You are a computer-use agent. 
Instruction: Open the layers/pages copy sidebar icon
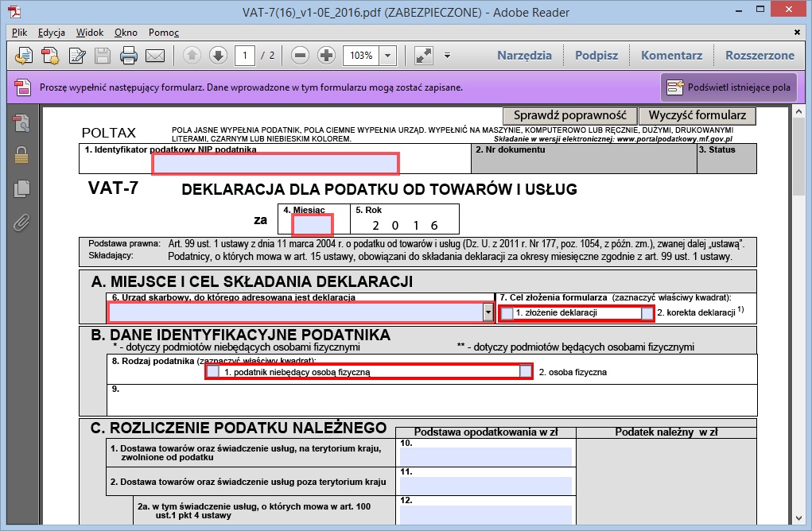pyautogui.click(x=21, y=188)
